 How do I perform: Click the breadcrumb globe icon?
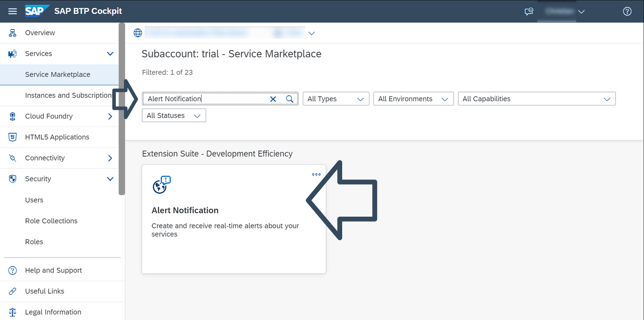tap(138, 33)
